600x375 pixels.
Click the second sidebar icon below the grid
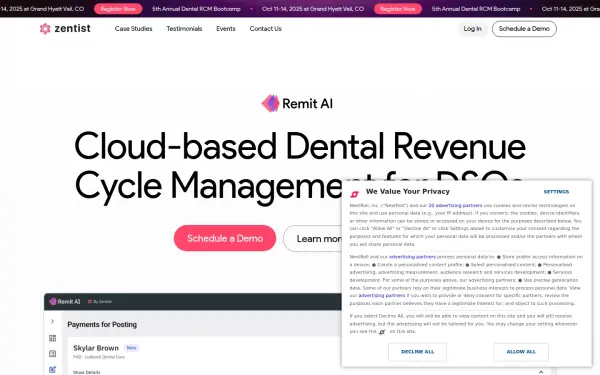[52, 354]
